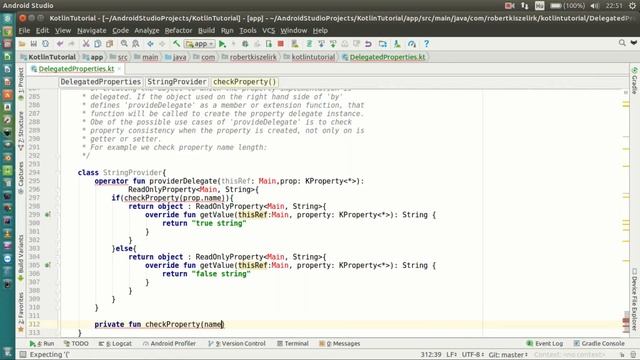
Task: Click the main breadcrumb folder
Action: (146, 57)
